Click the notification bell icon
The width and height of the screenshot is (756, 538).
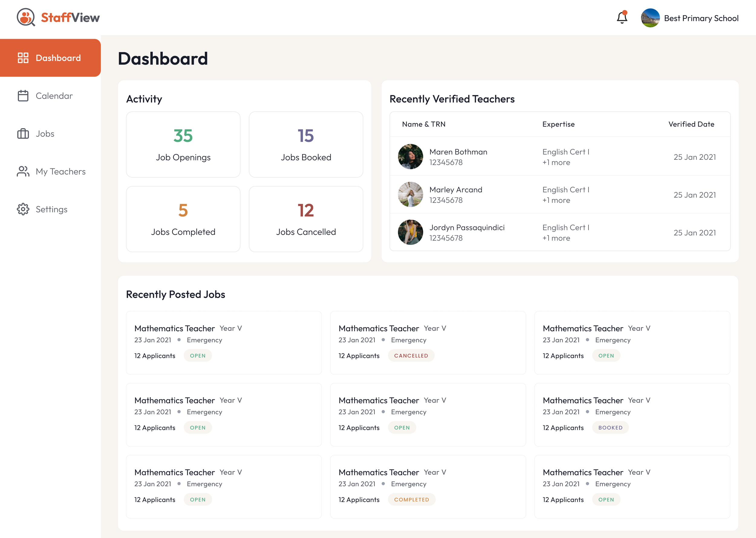point(622,18)
